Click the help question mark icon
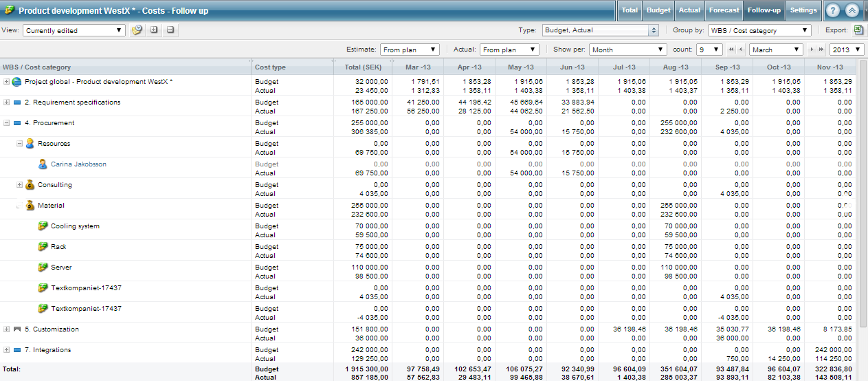 [832, 10]
